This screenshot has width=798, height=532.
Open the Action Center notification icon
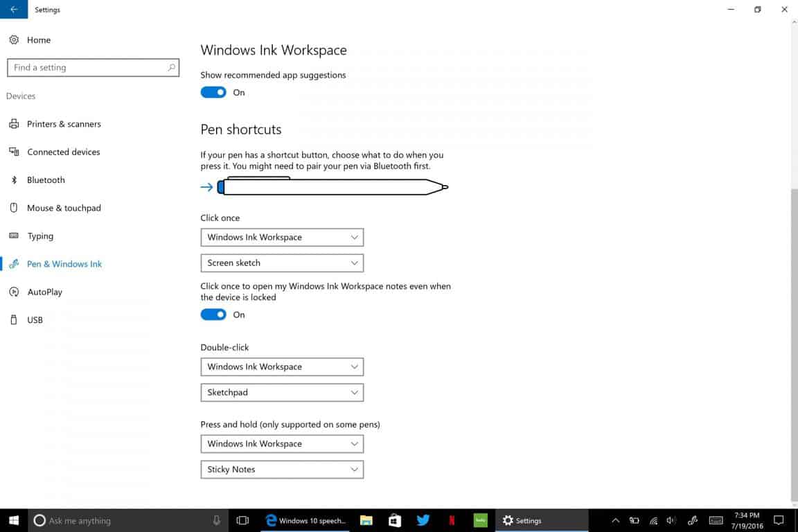pos(779,520)
